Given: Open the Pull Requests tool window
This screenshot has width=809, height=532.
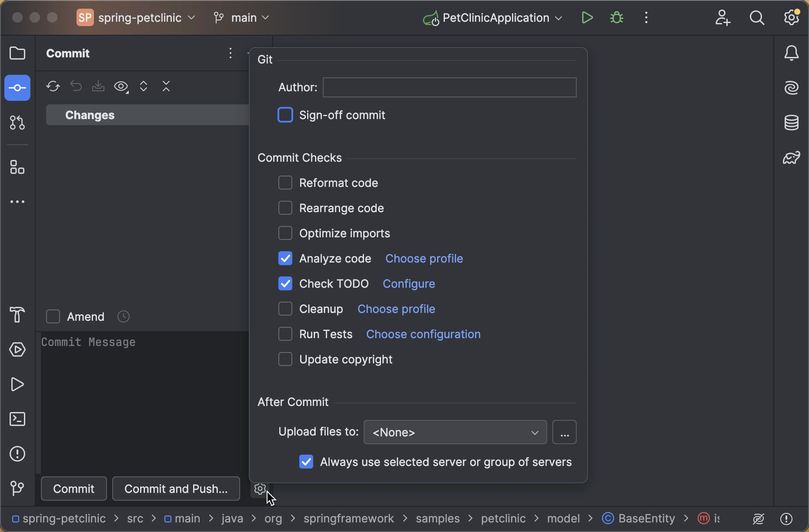Looking at the screenshot, I should click(17, 123).
